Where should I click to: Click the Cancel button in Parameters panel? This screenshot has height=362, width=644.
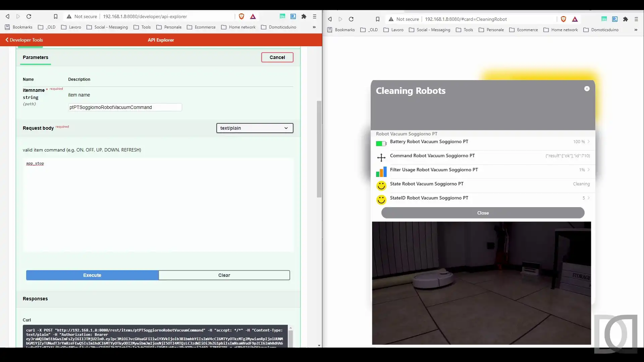point(277,57)
